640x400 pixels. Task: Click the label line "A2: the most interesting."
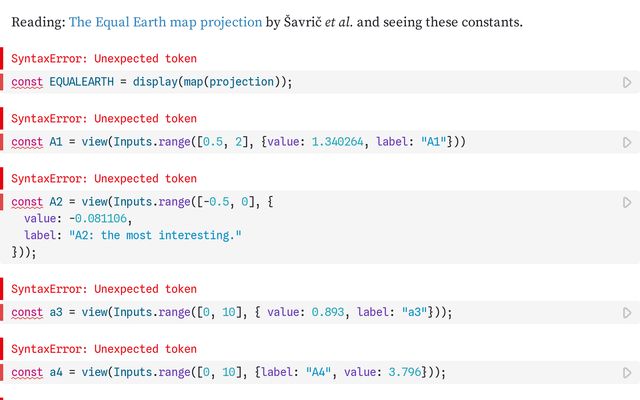click(133, 236)
